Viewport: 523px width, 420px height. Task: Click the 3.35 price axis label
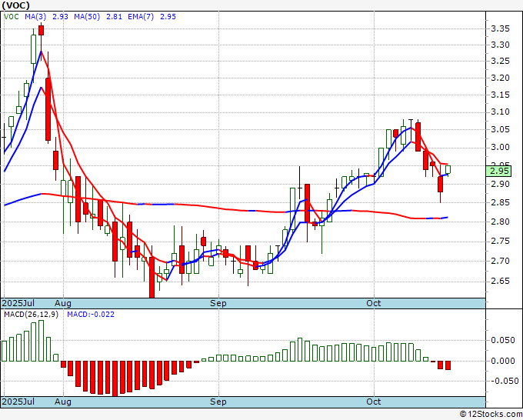click(501, 28)
